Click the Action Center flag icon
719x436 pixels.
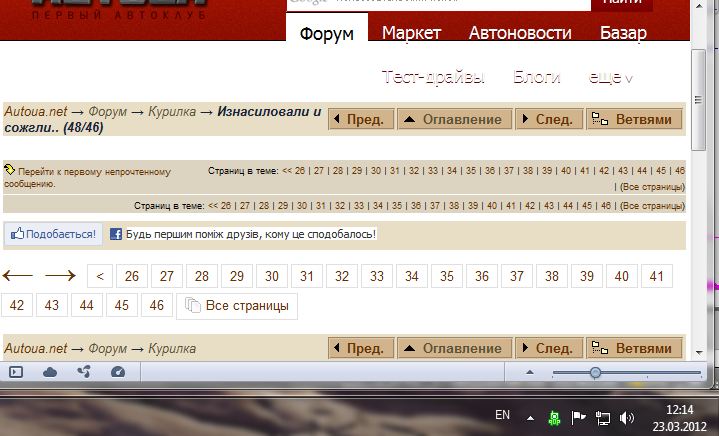[578, 417]
